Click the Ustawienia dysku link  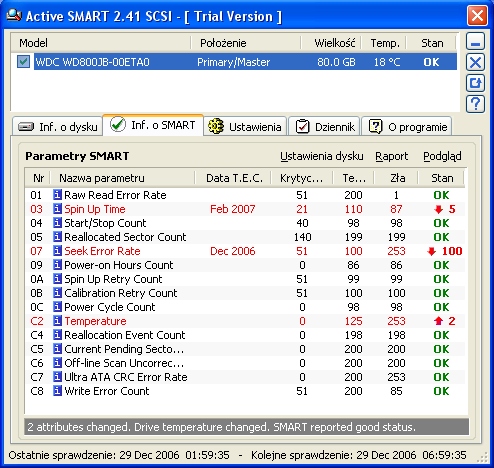322,156
